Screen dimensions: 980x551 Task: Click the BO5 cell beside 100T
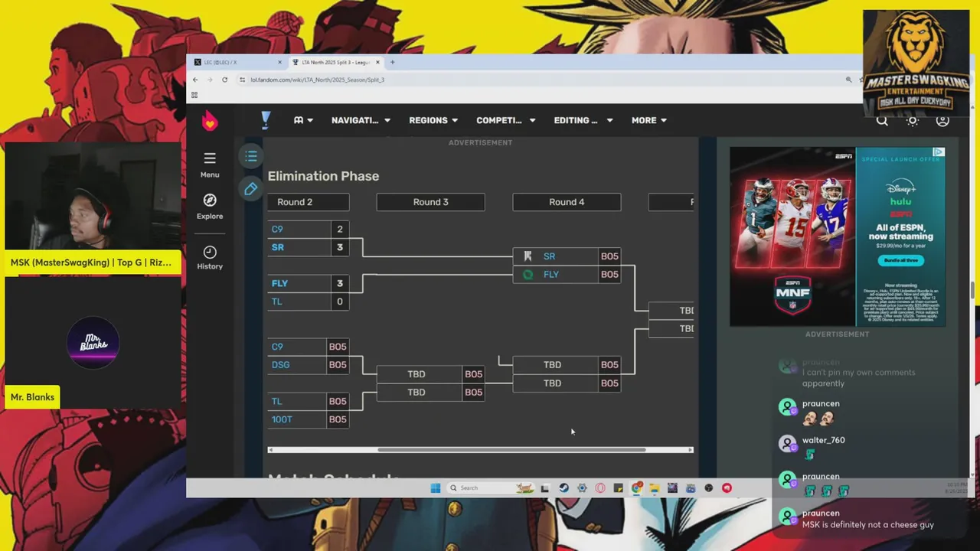(338, 419)
